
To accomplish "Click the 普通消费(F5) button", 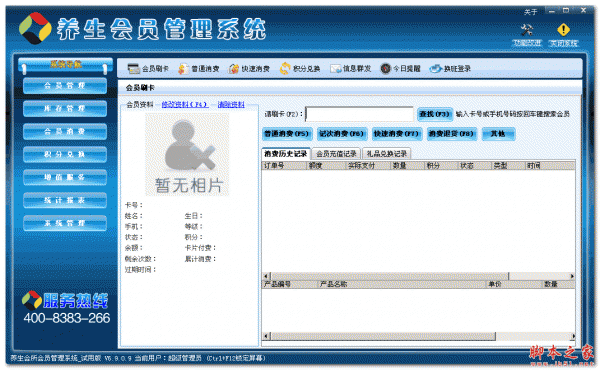I will (287, 134).
